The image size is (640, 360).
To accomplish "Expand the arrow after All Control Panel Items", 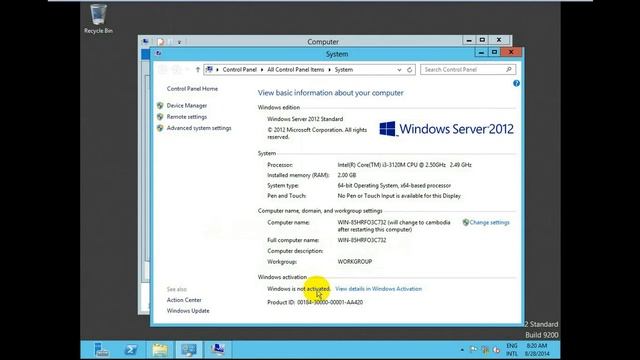I will [x=329, y=70].
